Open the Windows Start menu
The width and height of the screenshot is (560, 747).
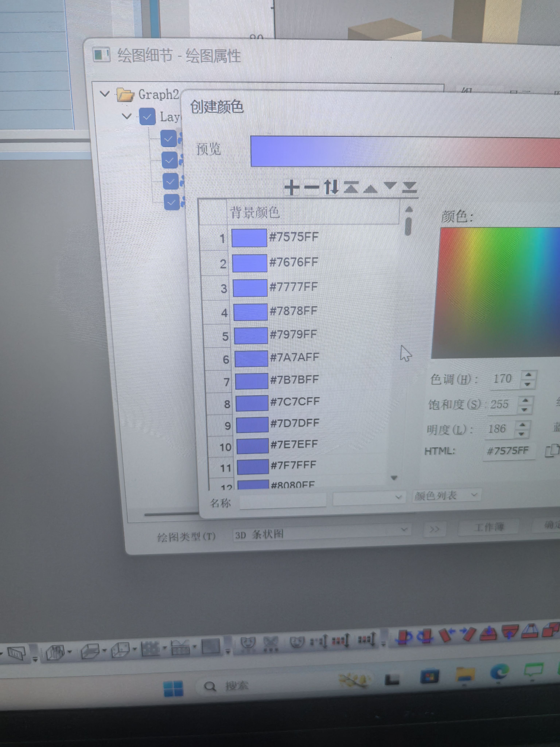[x=173, y=688]
